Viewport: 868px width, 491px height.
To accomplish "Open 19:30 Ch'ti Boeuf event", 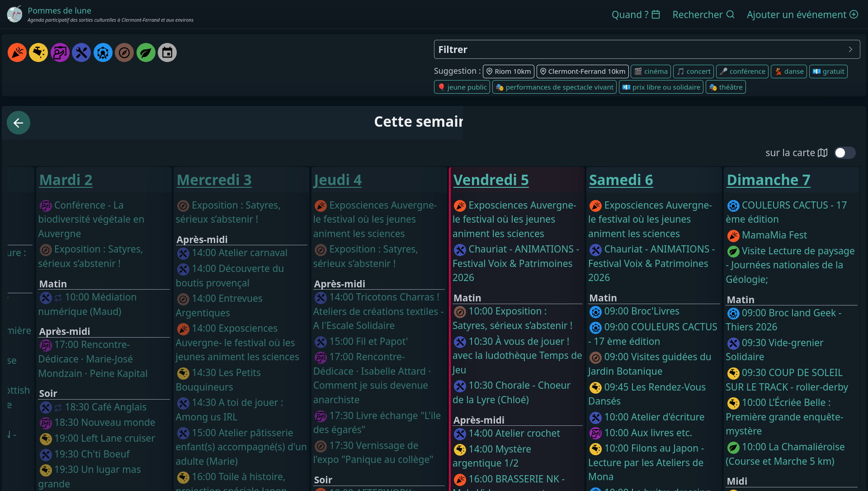I will [x=85, y=454].
